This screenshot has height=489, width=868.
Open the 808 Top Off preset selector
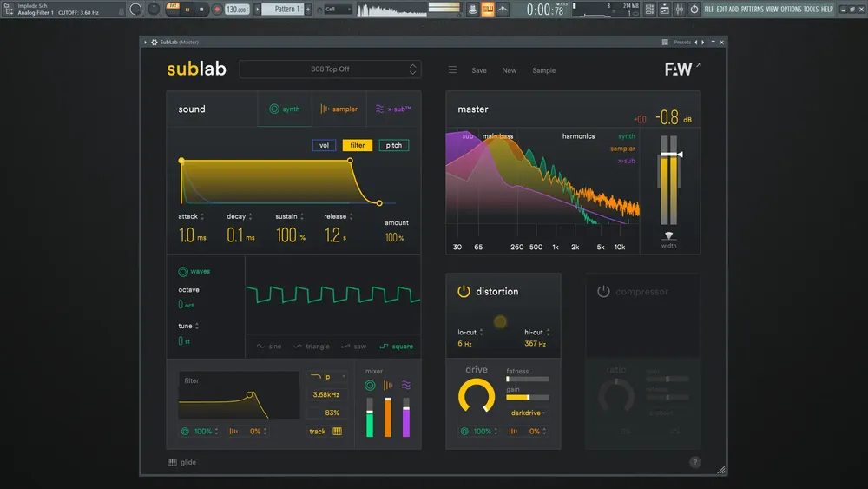[330, 69]
